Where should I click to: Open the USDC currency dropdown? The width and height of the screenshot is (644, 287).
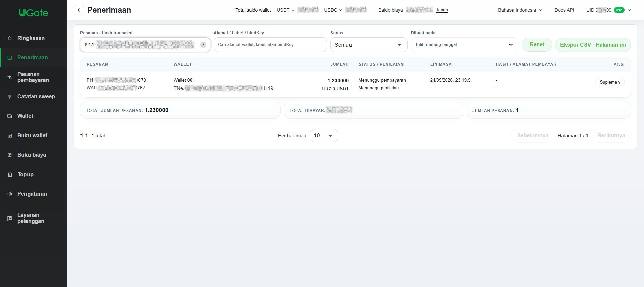pos(333,10)
